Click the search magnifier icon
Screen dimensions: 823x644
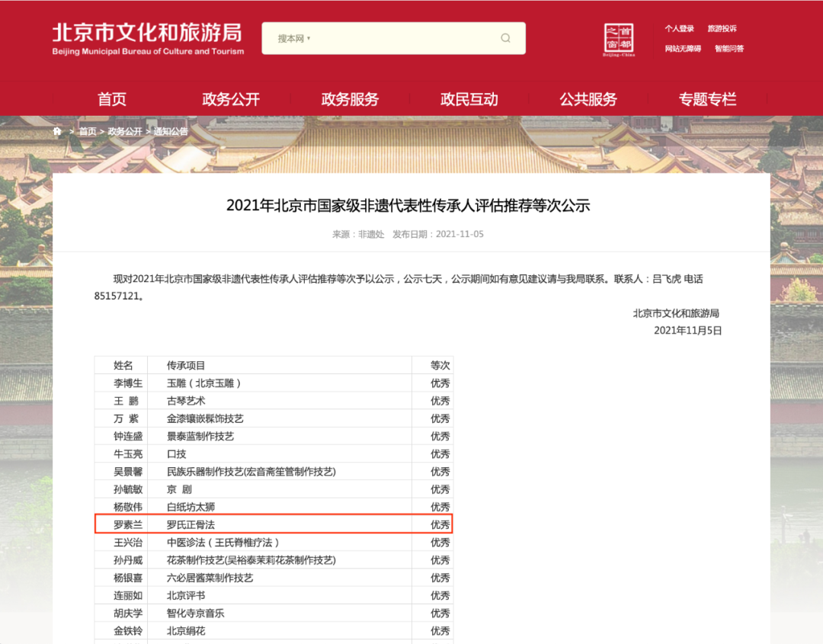point(505,37)
